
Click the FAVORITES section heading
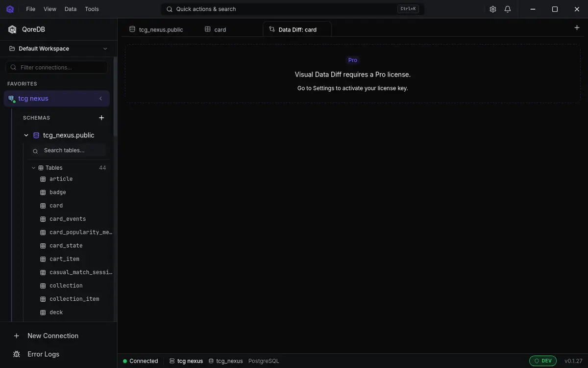point(22,84)
